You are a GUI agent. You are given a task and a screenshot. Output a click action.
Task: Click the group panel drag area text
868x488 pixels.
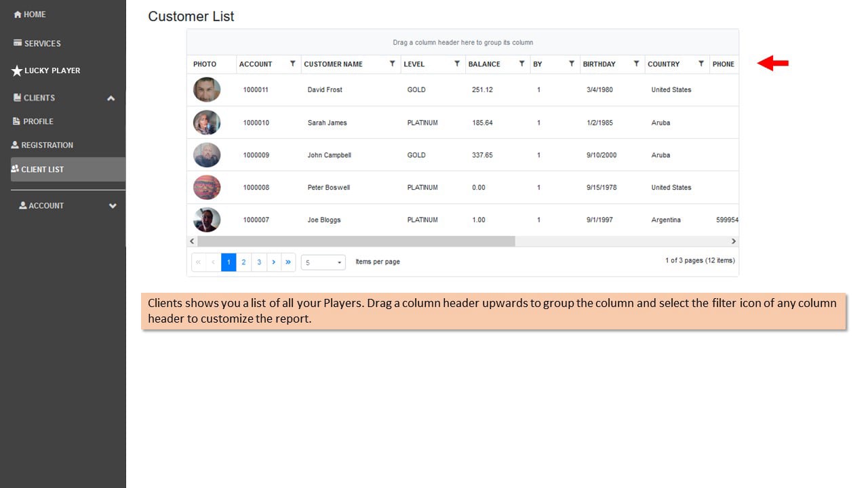coord(463,43)
